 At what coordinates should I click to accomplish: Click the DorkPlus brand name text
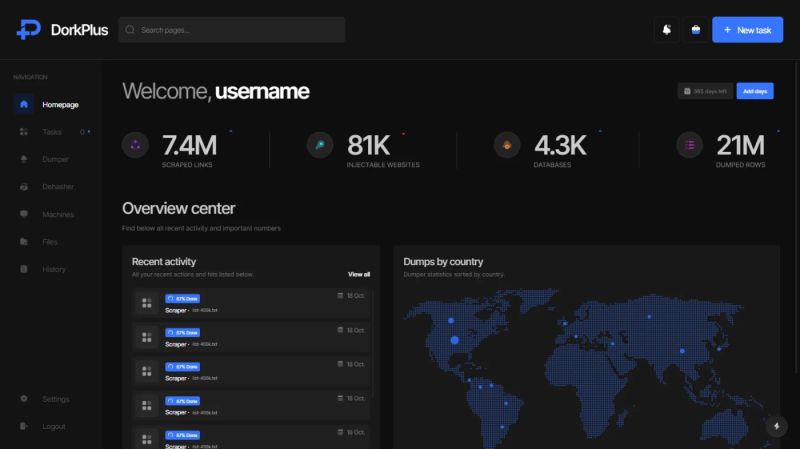79,30
